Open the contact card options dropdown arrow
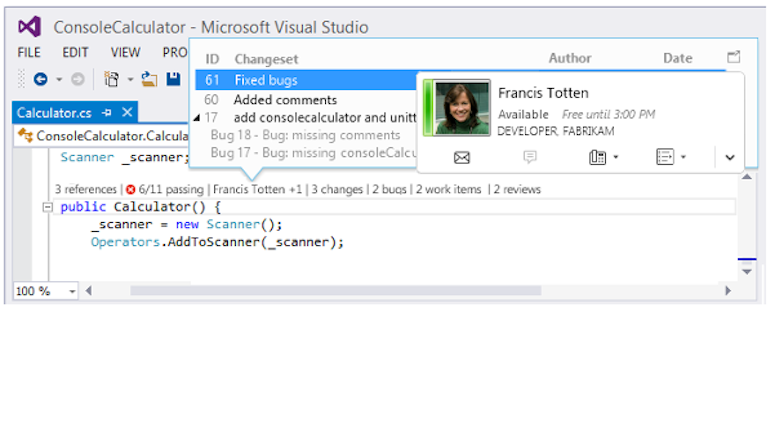The image size is (767, 432). click(683, 157)
